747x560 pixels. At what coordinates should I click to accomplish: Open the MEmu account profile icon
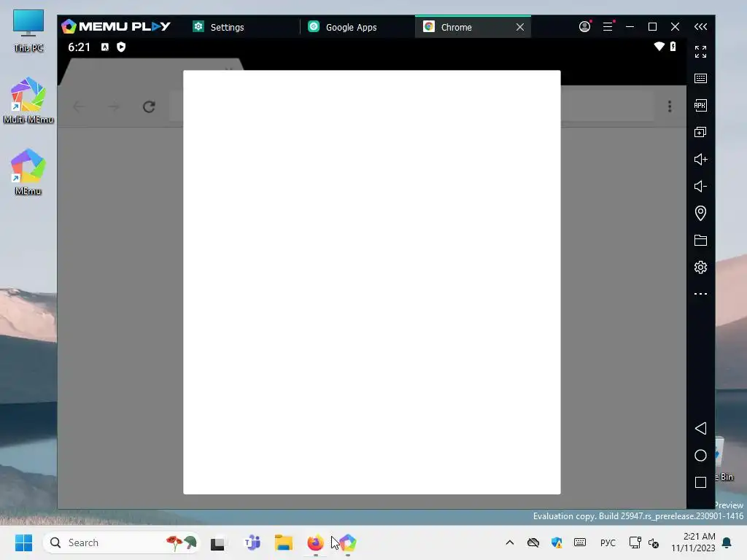pos(584,27)
